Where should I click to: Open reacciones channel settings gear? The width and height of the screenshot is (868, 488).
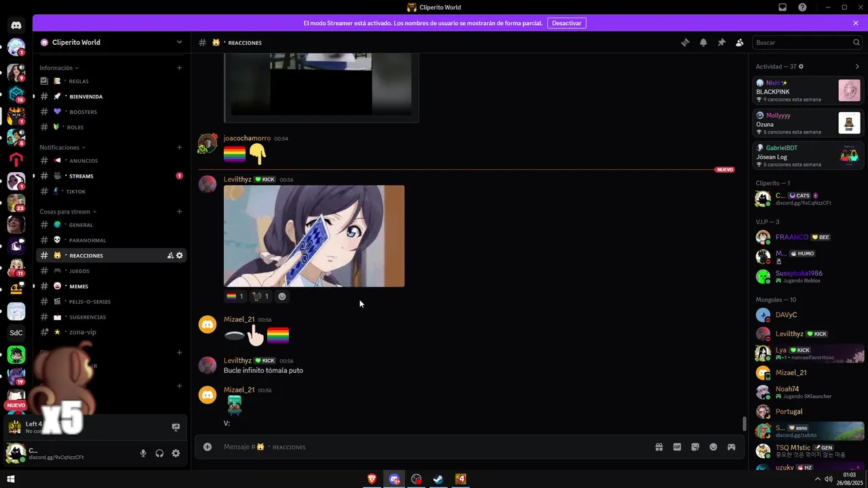coord(180,256)
